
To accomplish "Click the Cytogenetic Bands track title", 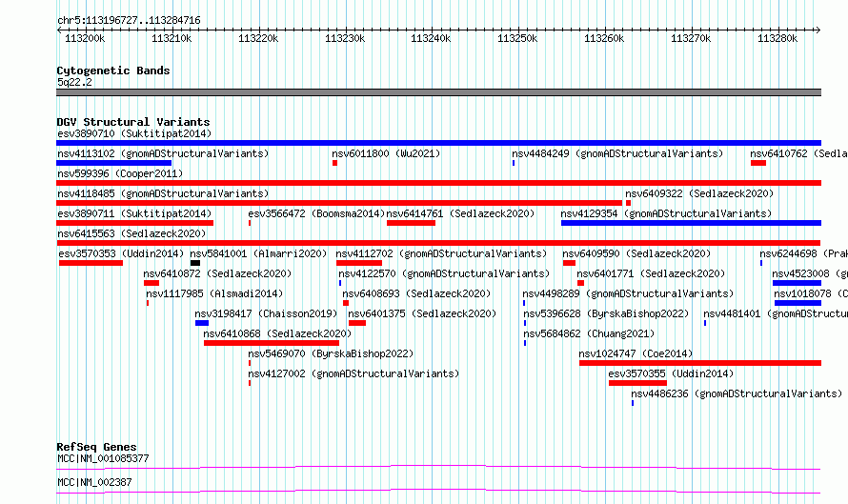I will tap(113, 71).
